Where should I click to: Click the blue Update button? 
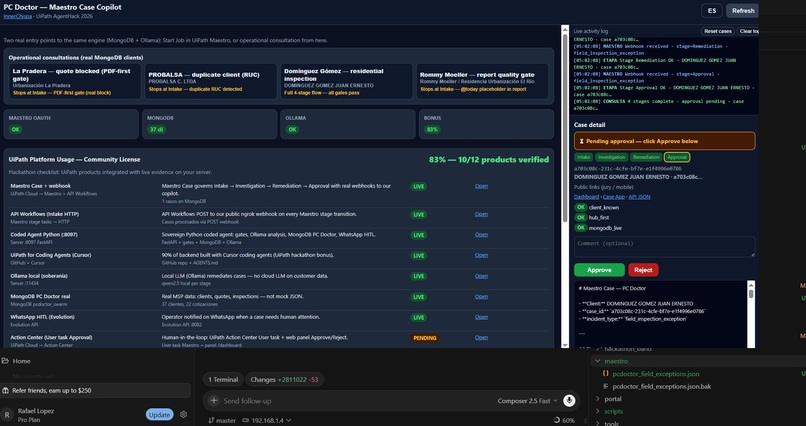(159, 415)
